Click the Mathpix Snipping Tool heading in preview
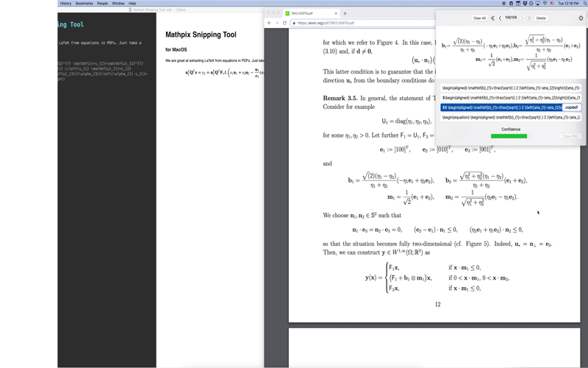Viewport: 588px width, 368px height. 201,35
